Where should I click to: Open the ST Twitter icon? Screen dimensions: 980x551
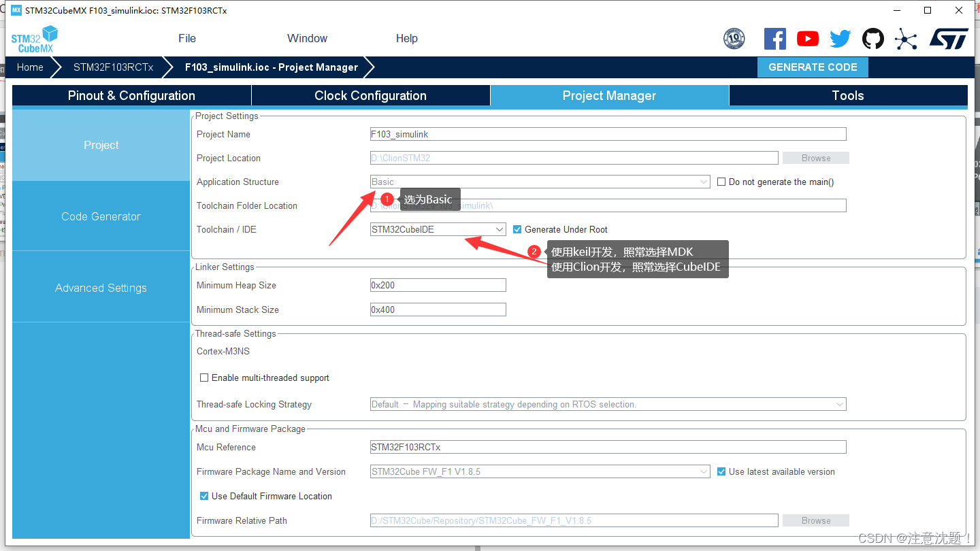(840, 39)
